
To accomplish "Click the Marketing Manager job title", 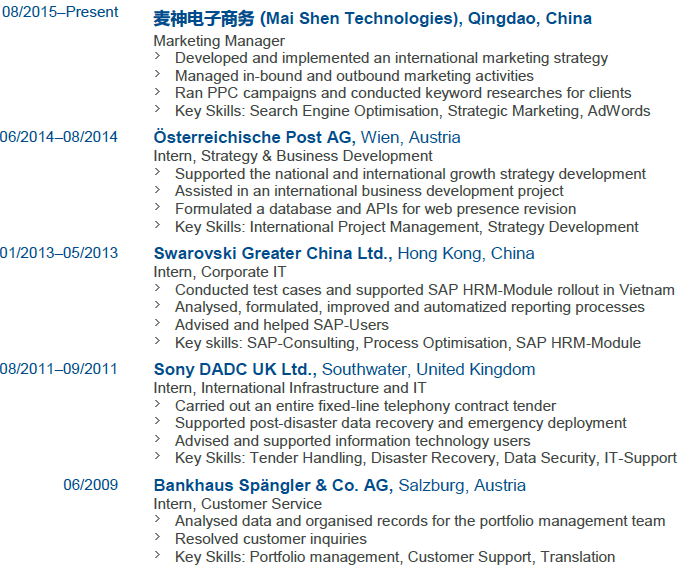I will [219, 41].
